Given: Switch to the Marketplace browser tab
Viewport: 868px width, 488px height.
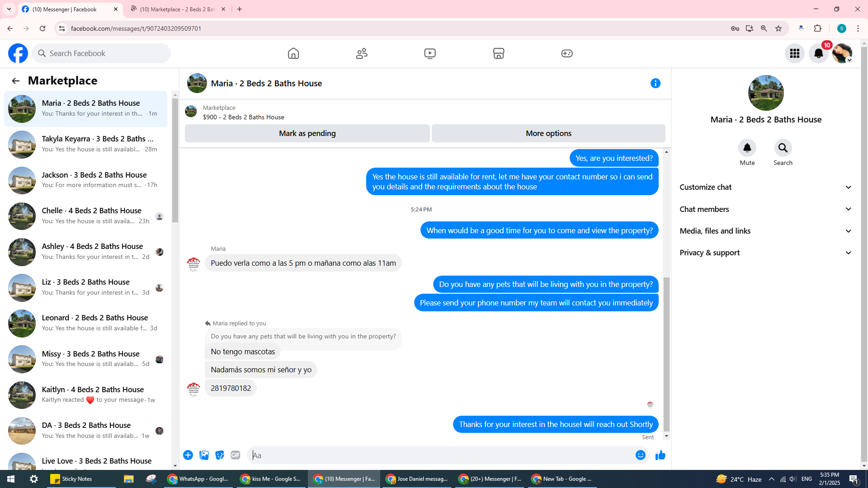Looking at the screenshot, I should coord(177,9).
